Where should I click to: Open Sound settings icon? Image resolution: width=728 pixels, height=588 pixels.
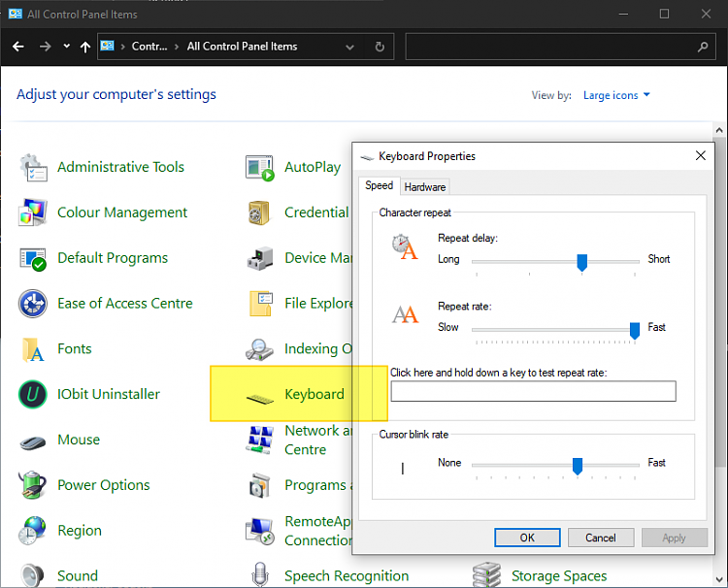[x=33, y=575]
